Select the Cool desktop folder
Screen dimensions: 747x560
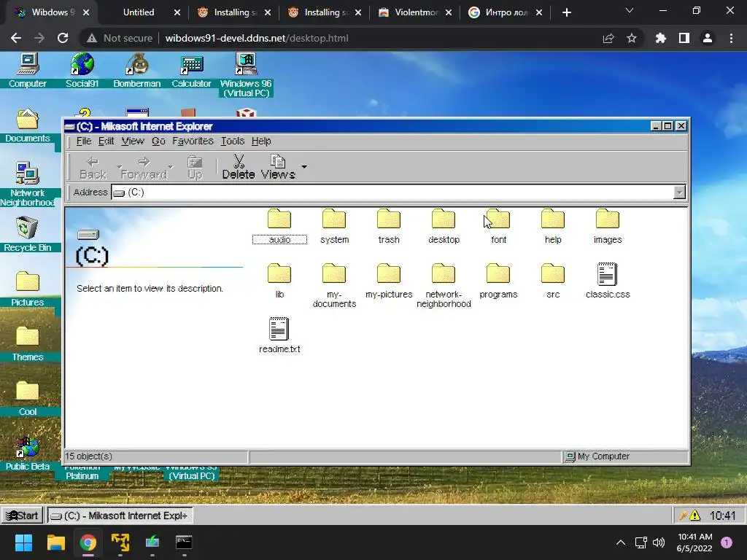[28, 398]
